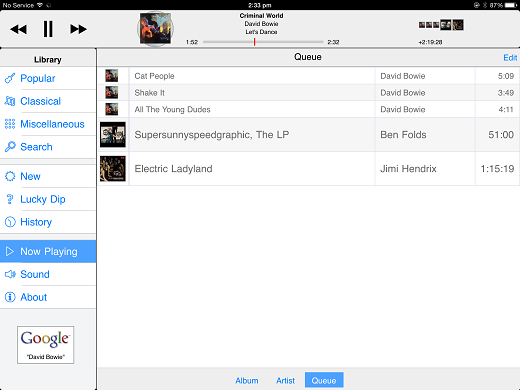Skip back with the rewind button
Screen dimensions: 520x390
18,29
